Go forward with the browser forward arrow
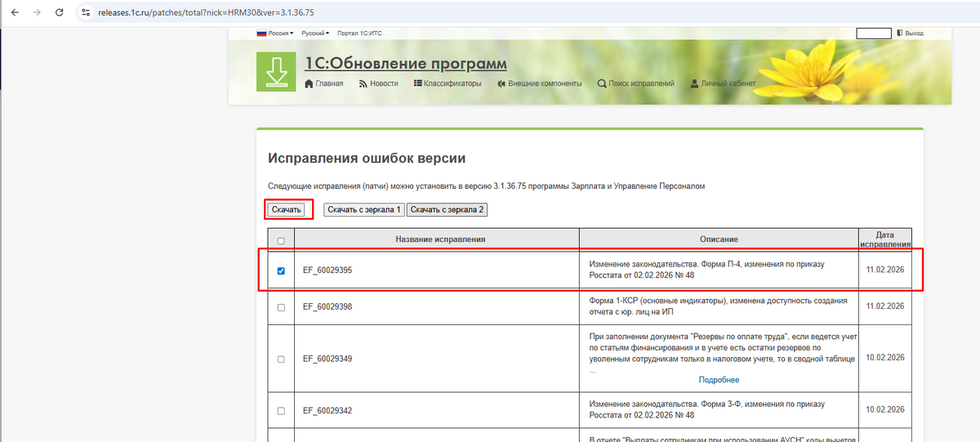The width and height of the screenshot is (980, 442). click(36, 12)
